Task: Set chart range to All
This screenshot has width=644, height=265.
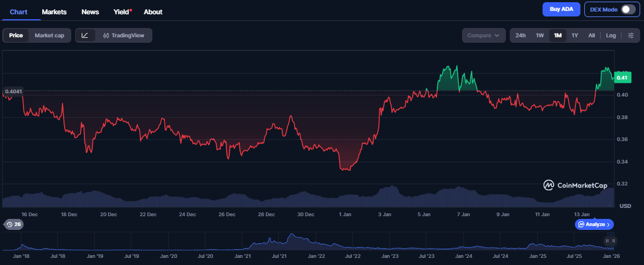Action: click(x=591, y=35)
